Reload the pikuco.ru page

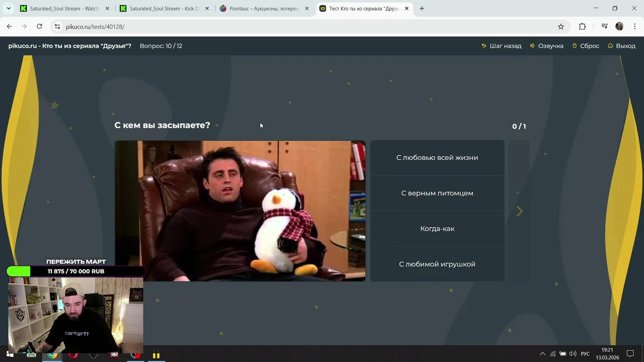tap(39, 27)
